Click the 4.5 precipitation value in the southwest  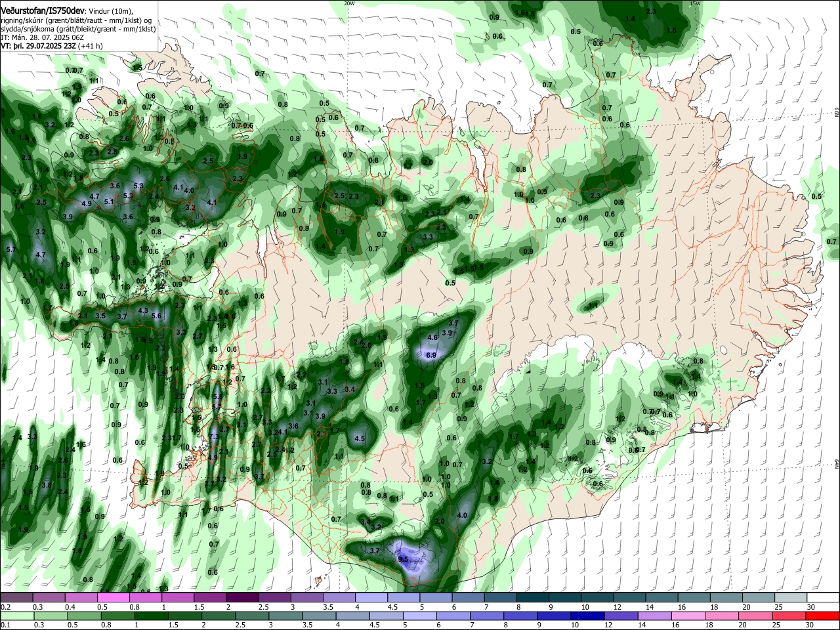click(x=360, y=438)
